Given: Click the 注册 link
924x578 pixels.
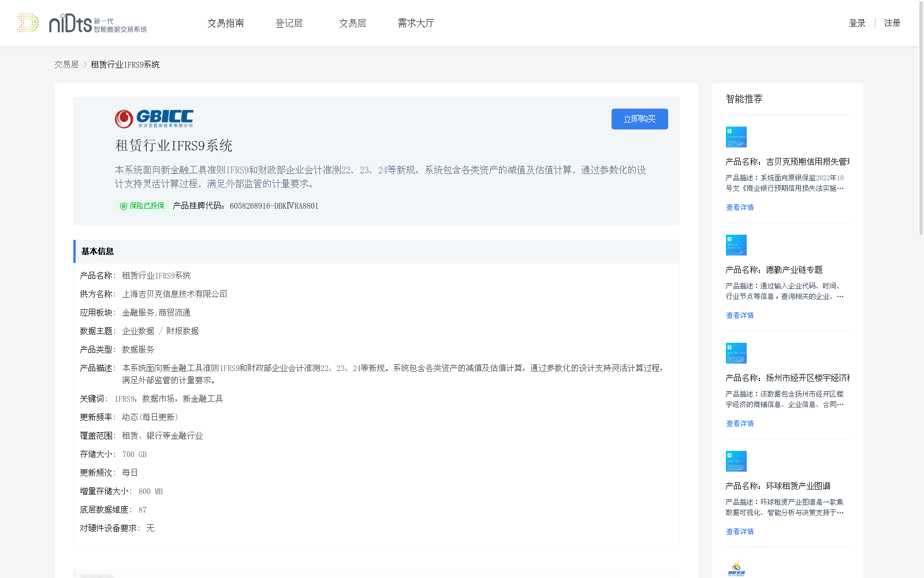Looking at the screenshot, I should pyautogui.click(x=892, y=23).
